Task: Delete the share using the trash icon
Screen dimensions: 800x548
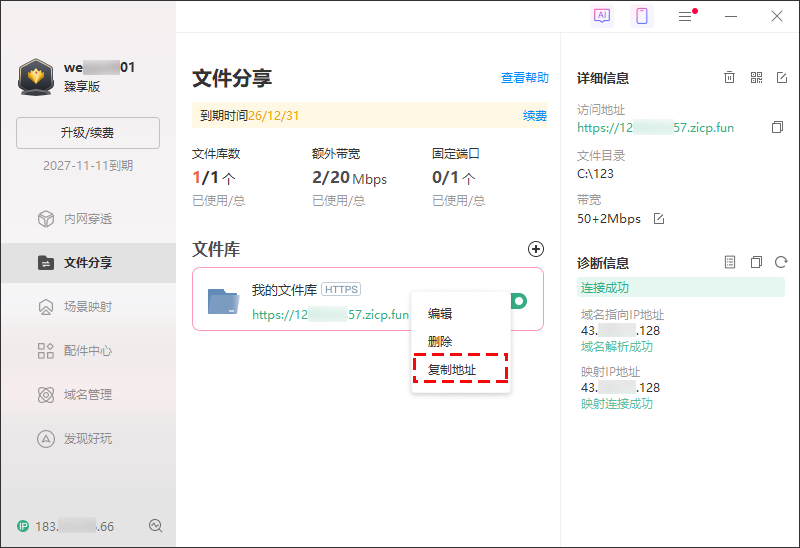Action: pos(730,78)
